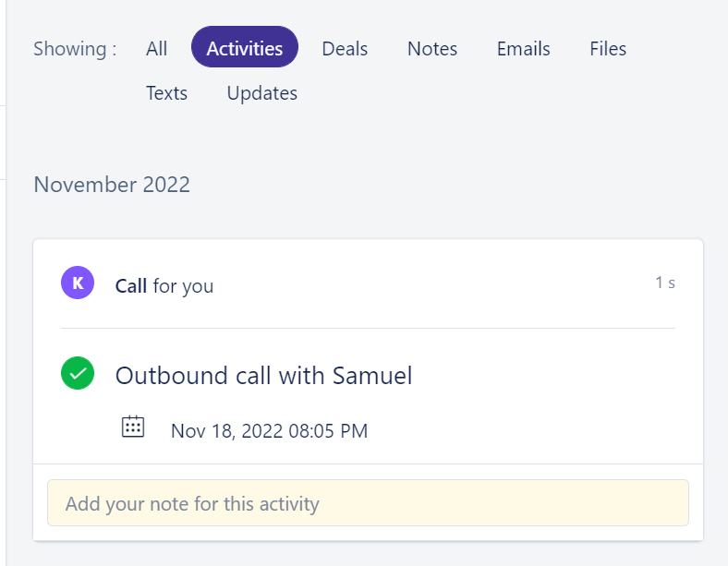Click the divider line under Call for you
Screen dimensions: 728x566
point(369,328)
